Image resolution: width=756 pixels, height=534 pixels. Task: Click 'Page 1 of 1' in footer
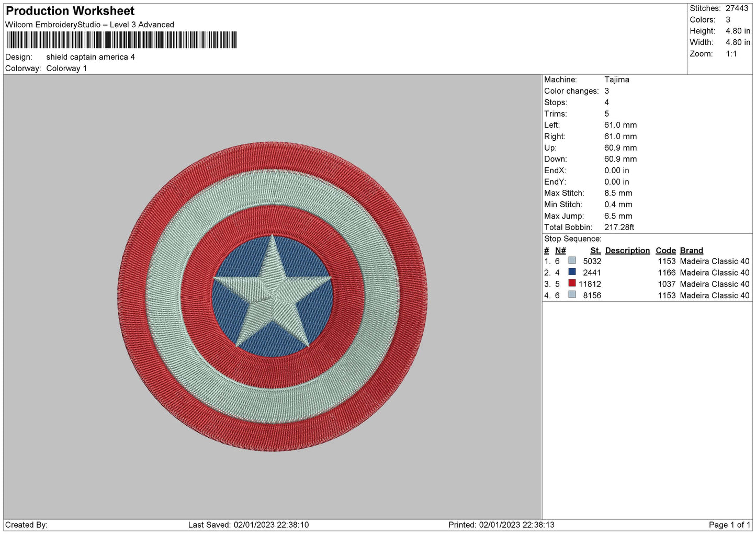(x=729, y=525)
